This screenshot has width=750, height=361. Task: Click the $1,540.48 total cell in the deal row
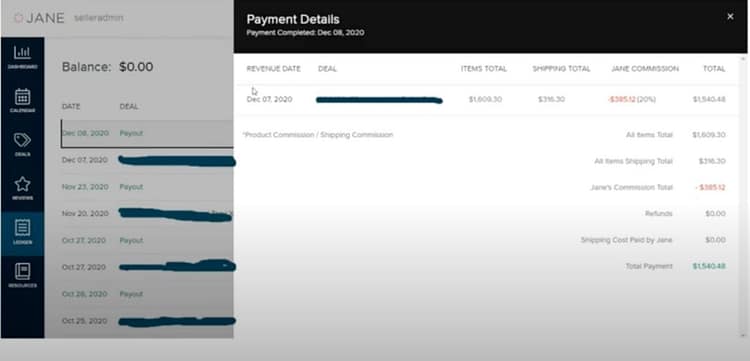709,99
